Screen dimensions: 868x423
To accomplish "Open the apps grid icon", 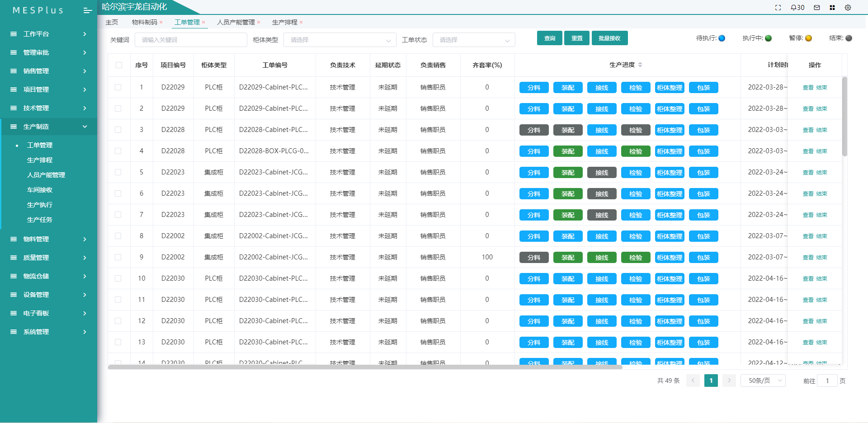I will click(832, 8).
